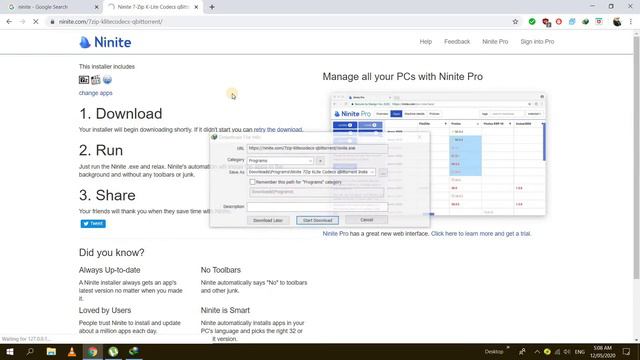
Task: Click the Description input field
Action: [x=317, y=207]
